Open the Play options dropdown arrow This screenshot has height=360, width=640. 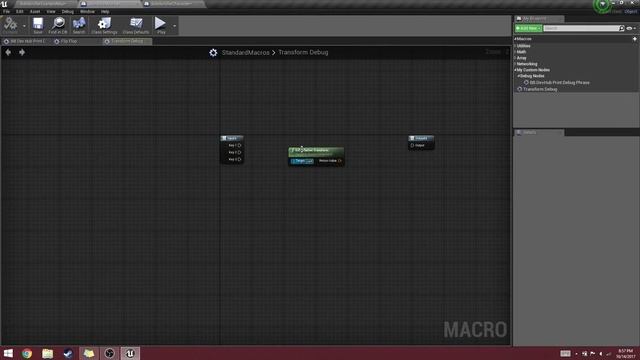click(174, 26)
